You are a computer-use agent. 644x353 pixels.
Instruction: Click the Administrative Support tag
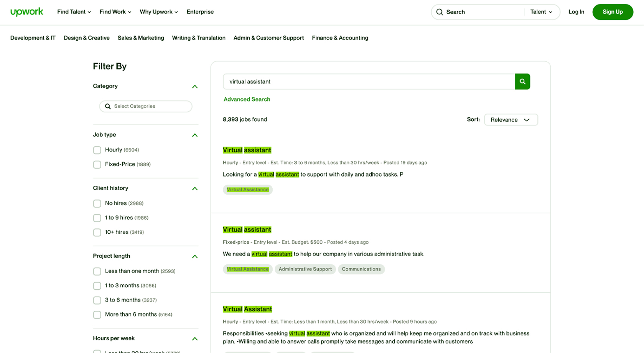(x=305, y=269)
